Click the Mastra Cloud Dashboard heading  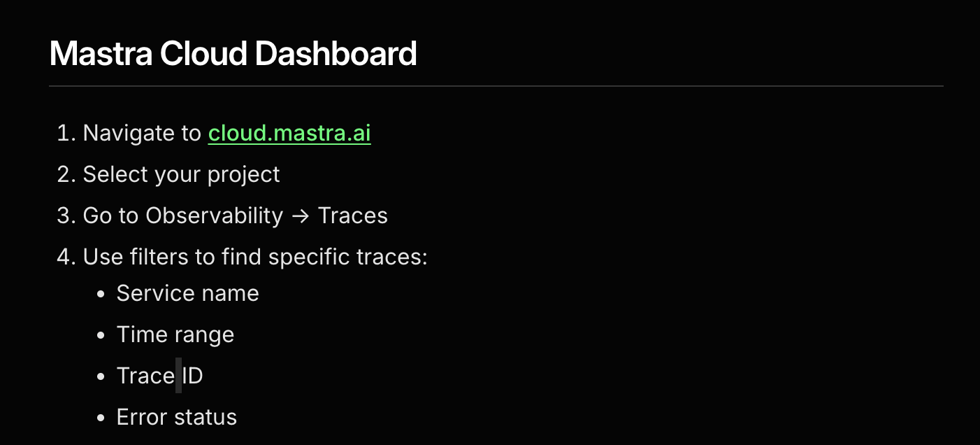[x=233, y=53]
